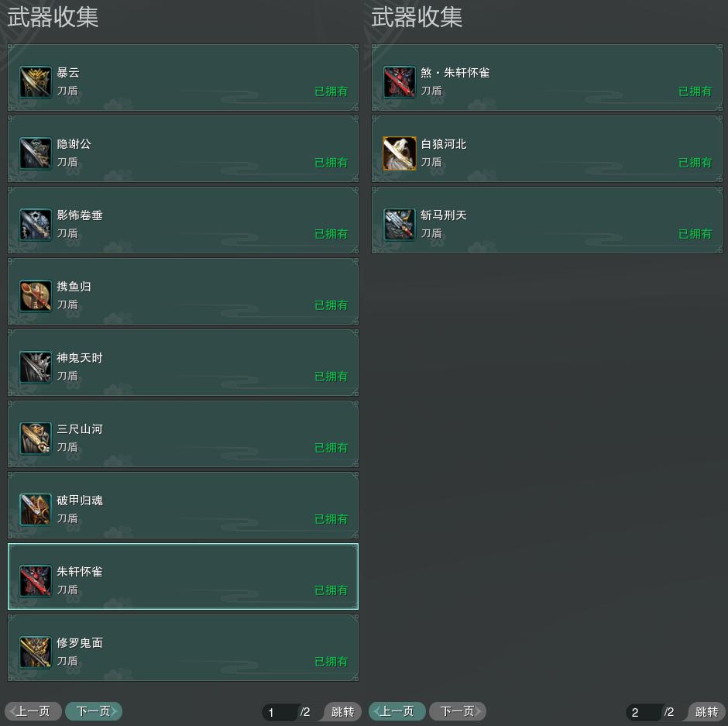
Task: Select the 修罗鬼面 weapon icon
Action: [36, 652]
